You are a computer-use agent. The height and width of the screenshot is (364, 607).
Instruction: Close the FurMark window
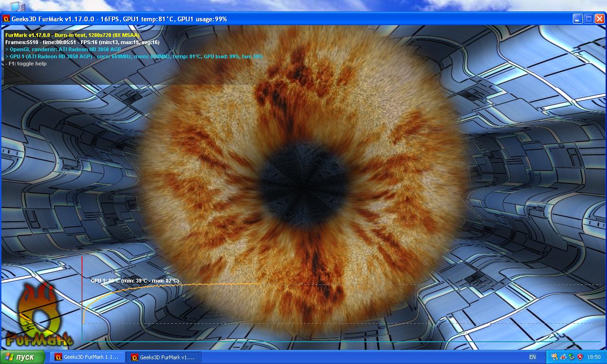600,19
